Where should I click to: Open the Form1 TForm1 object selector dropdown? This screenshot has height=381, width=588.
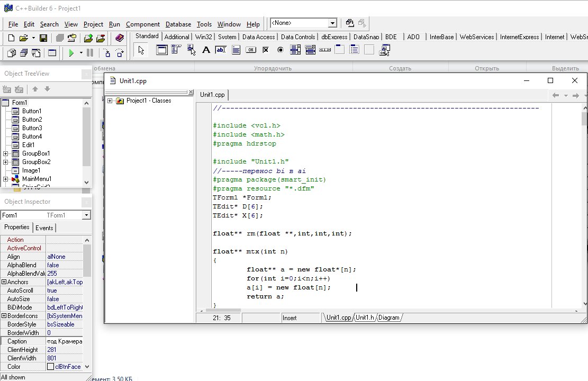pos(87,215)
